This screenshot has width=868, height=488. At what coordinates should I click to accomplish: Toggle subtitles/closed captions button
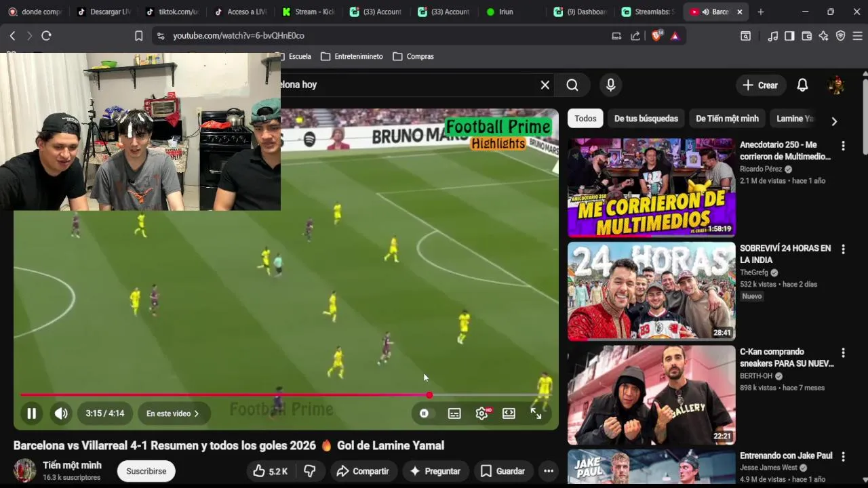[x=454, y=413]
